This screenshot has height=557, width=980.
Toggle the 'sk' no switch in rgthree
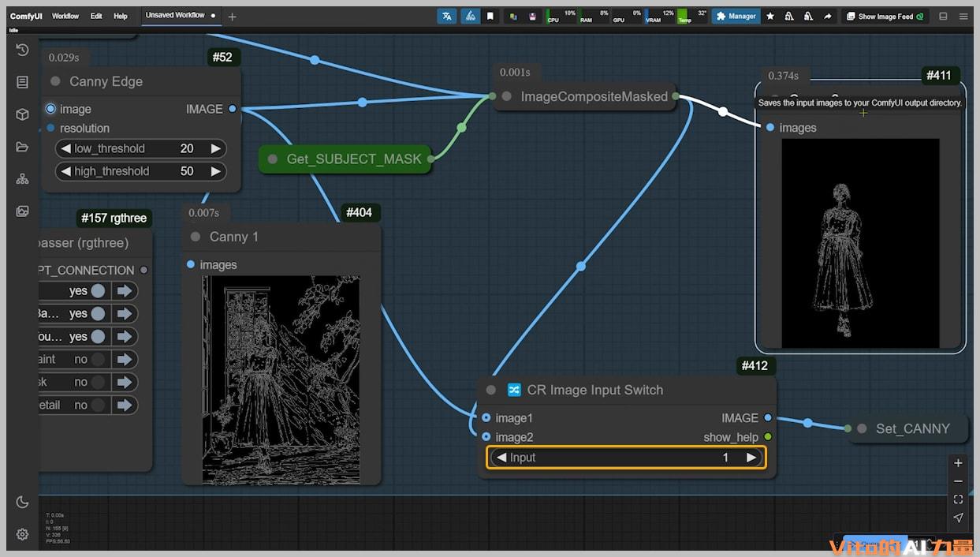pyautogui.click(x=98, y=383)
